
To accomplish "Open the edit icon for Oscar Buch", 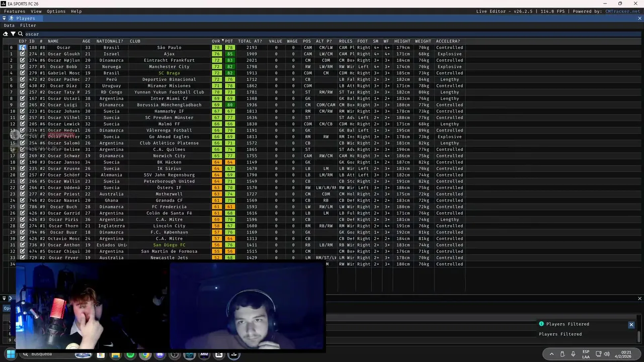I will [x=22, y=207].
